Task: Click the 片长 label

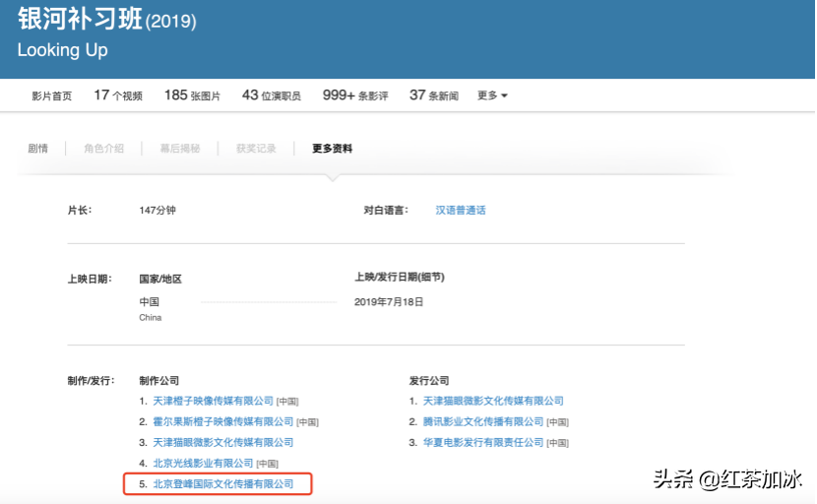Action: tap(80, 210)
